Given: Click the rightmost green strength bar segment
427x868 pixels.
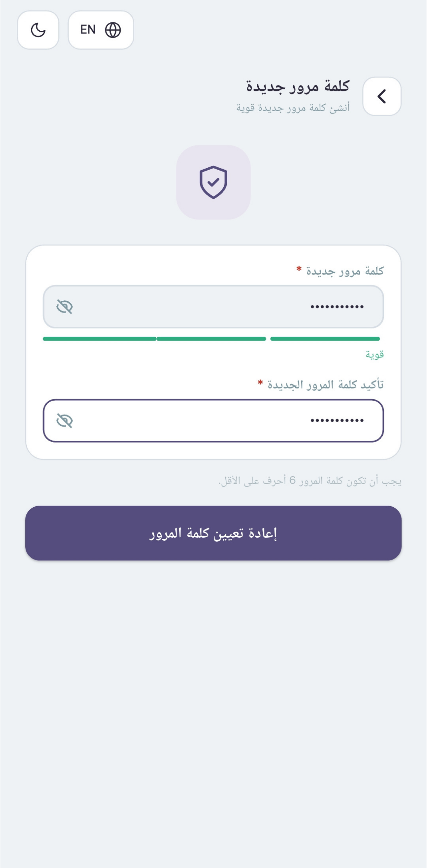Looking at the screenshot, I should coord(325,339).
